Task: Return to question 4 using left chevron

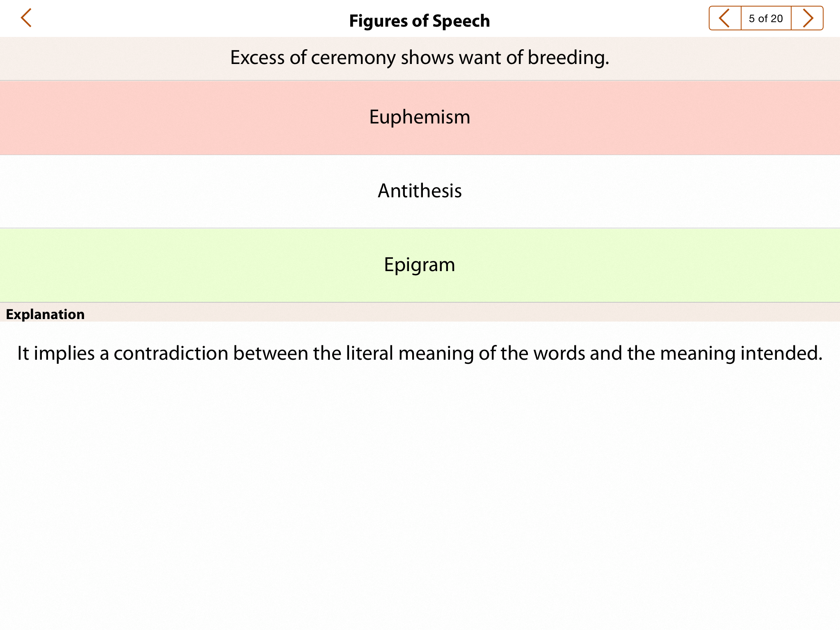Action: [725, 18]
